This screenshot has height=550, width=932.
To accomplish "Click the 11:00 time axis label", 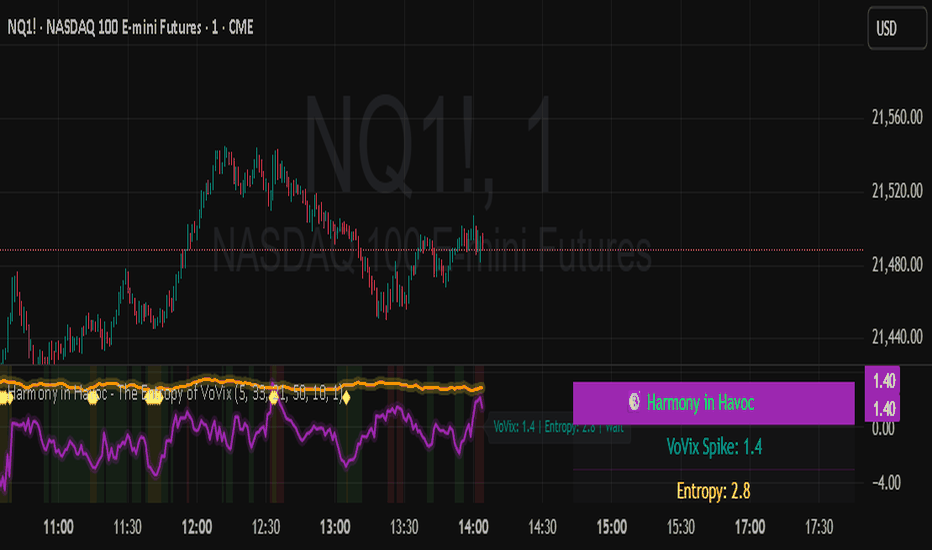I will click(x=58, y=527).
